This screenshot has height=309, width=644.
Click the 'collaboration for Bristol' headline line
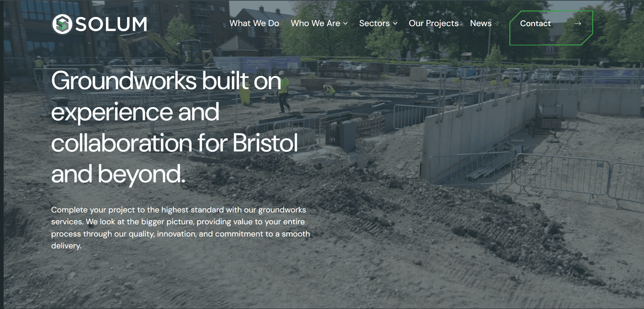(175, 143)
